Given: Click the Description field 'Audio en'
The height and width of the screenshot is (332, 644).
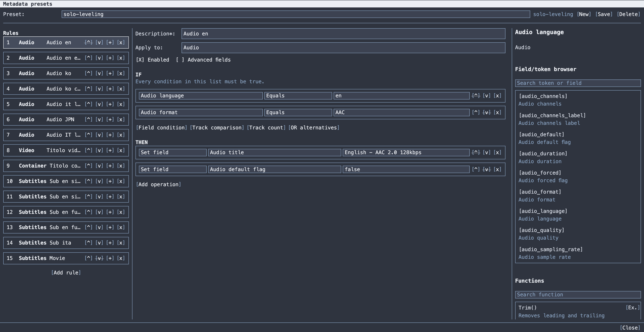Looking at the screenshot, I should pos(343,34).
